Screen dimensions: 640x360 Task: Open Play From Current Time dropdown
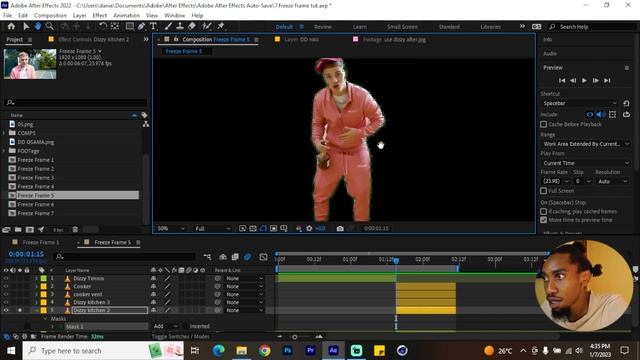(585, 163)
